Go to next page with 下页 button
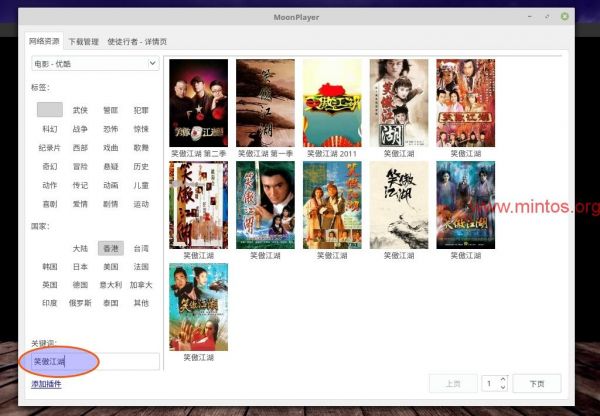Viewport: 600px width, 416px height. click(x=537, y=383)
